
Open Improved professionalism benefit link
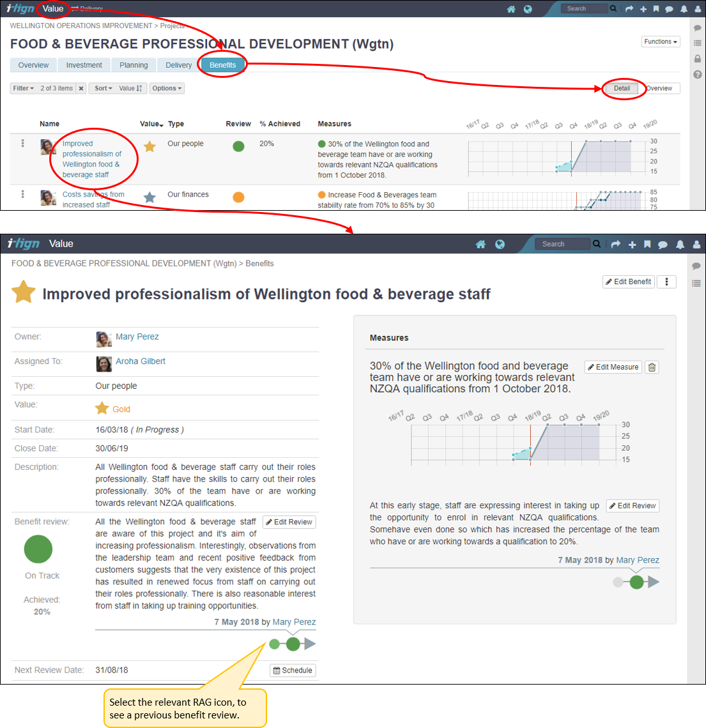pyautogui.click(x=92, y=159)
